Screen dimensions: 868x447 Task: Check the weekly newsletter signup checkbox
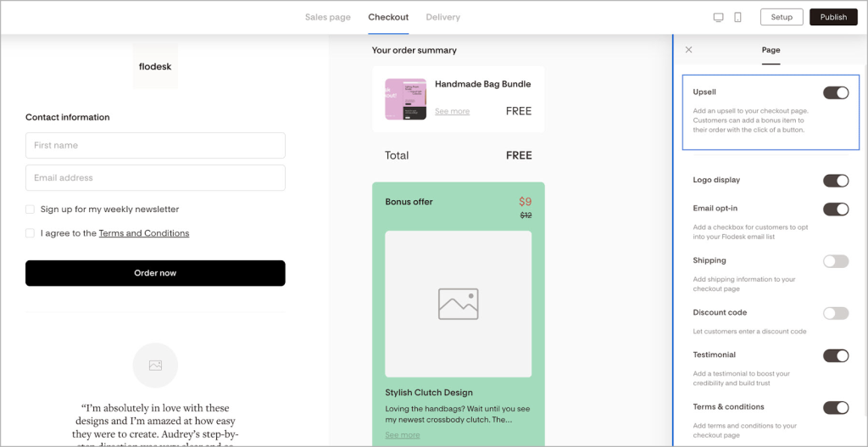click(31, 210)
